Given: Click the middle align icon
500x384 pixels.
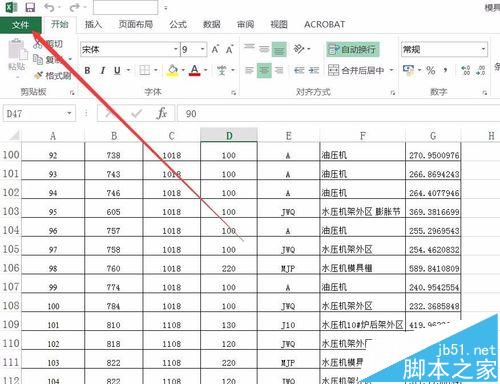Looking at the screenshot, I should pos(264,50).
